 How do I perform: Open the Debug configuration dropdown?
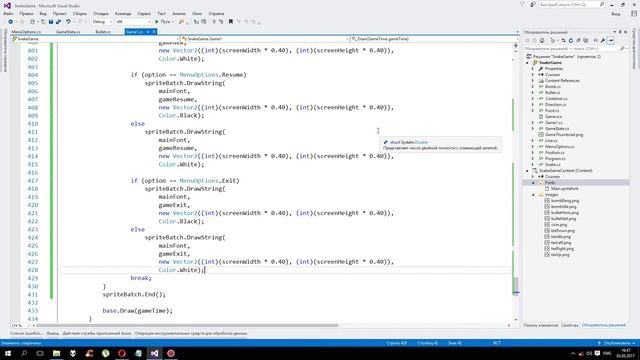click(102, 22)
